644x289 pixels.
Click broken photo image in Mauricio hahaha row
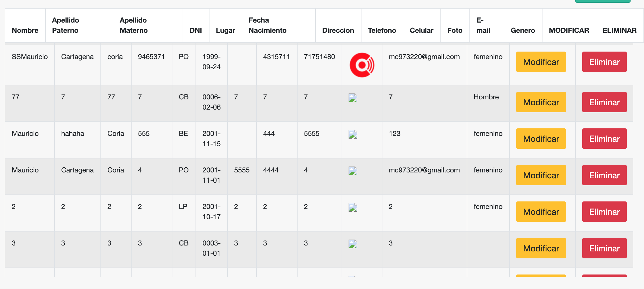coord(353,134)
